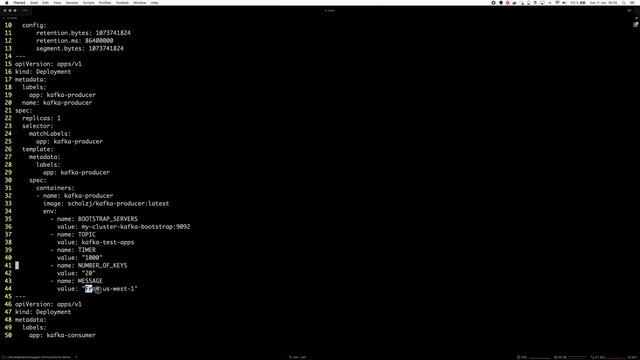Open Spotlight search magnifier icon
Screen dimensions: 640x360
624,2
